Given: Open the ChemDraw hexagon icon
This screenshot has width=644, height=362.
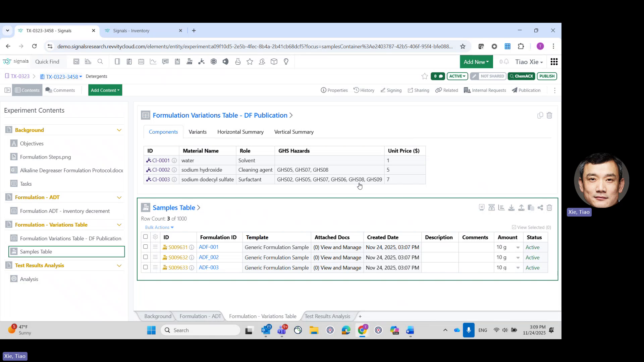Looking at the screenshot, I should pos(214,61).
